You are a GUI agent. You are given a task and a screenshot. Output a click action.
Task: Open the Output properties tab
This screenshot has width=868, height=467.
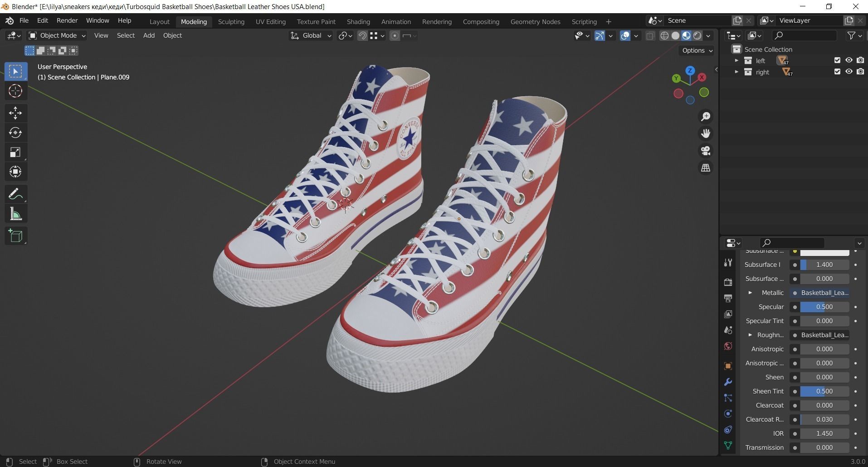click(x=728, y=298)
